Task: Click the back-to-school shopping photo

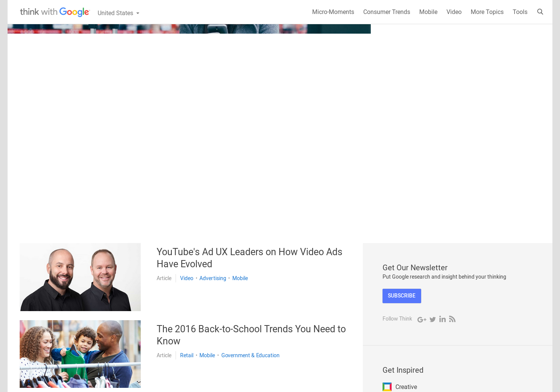Action: pyautogui.click(x=80, y=354)
